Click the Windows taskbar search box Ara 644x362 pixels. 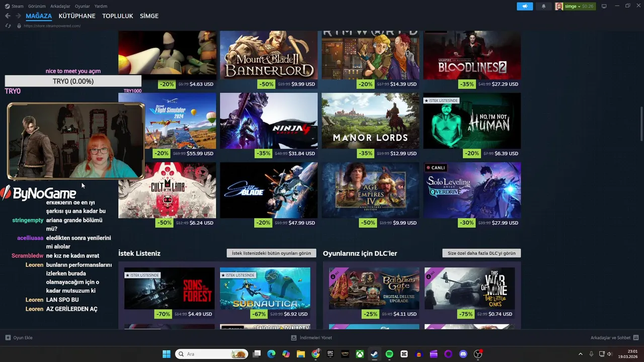point(211,354)
